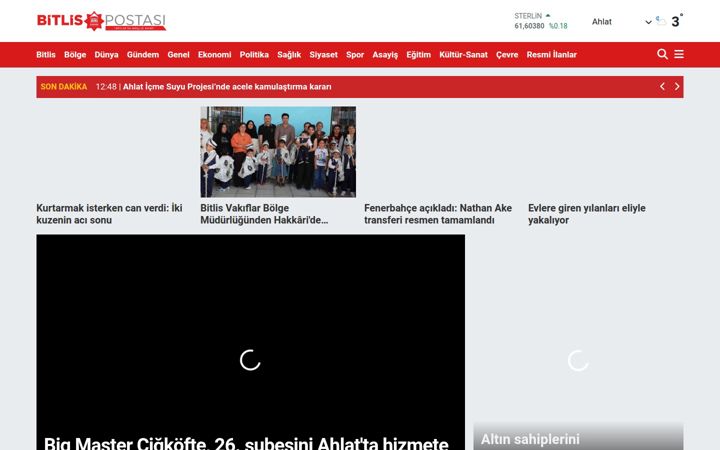
Task: Click the 12:48 breaking news timestamp
Action: coord(106,87)
